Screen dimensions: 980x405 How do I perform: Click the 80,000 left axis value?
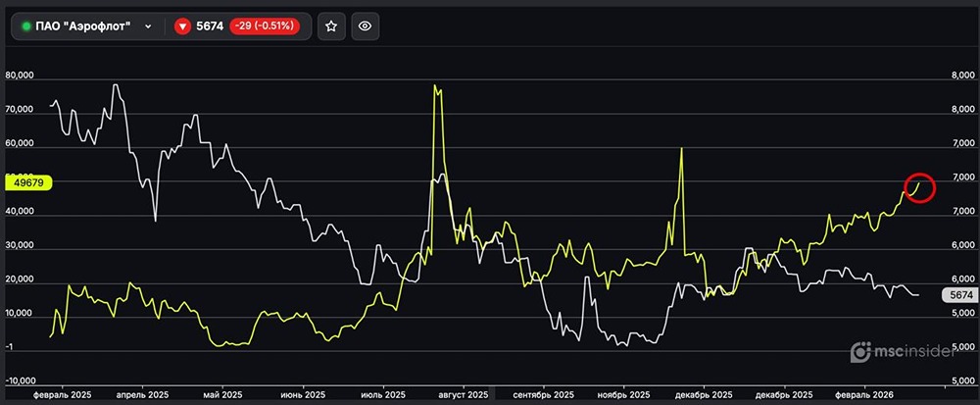[20, 76]
